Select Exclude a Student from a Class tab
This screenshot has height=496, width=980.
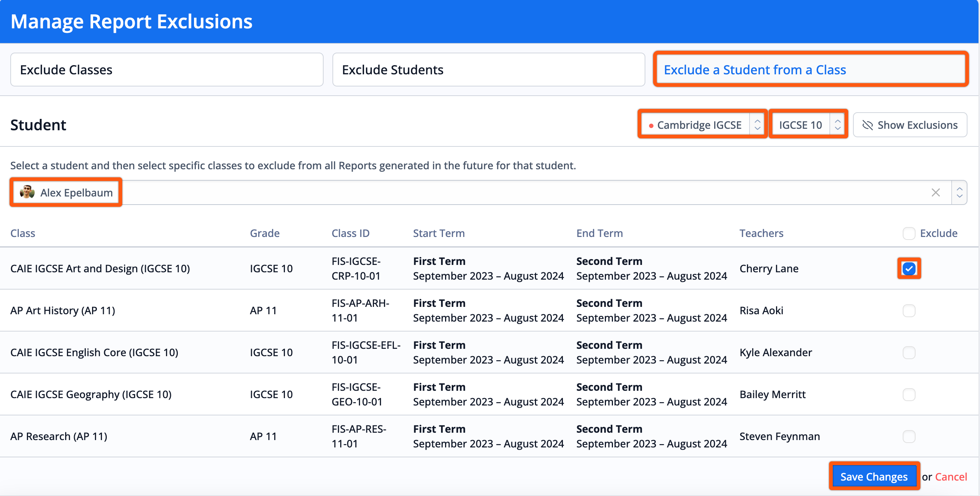(810, 70)
